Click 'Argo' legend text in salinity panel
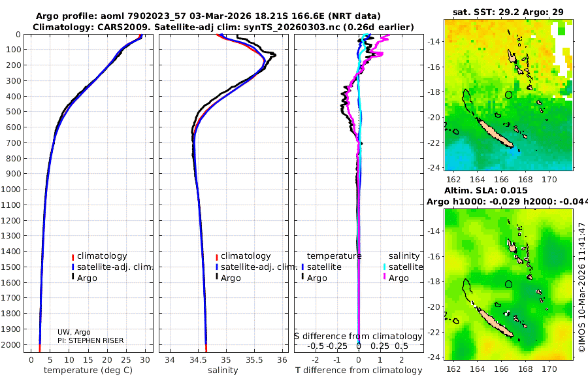 coord(231,278)
